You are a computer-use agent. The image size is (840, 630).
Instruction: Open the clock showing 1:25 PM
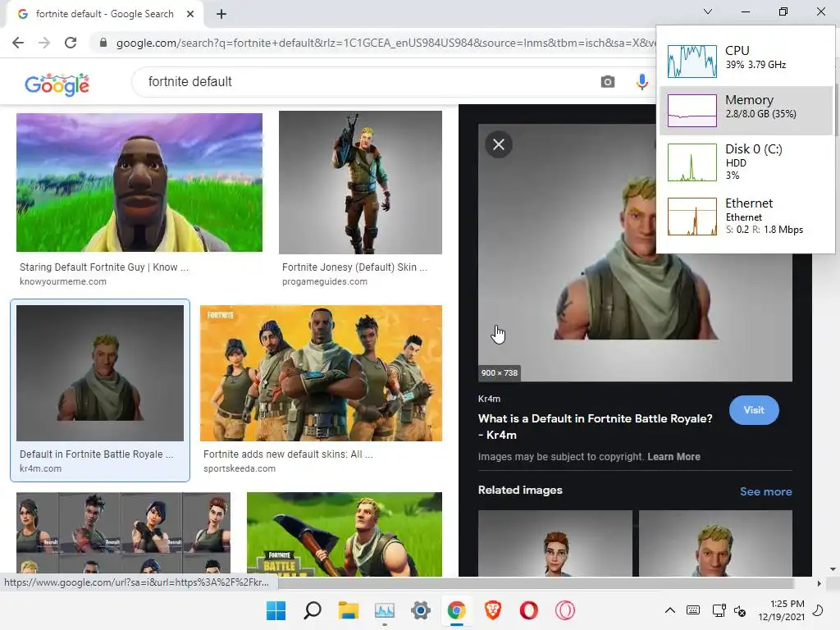click(781, 610)
